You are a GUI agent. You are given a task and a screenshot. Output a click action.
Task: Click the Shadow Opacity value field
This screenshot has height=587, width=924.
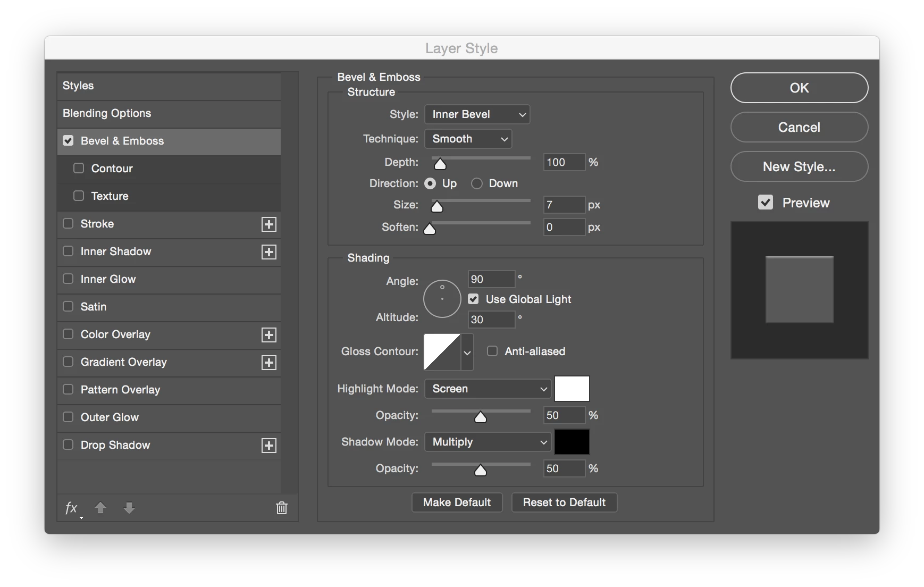click(564, 468)
